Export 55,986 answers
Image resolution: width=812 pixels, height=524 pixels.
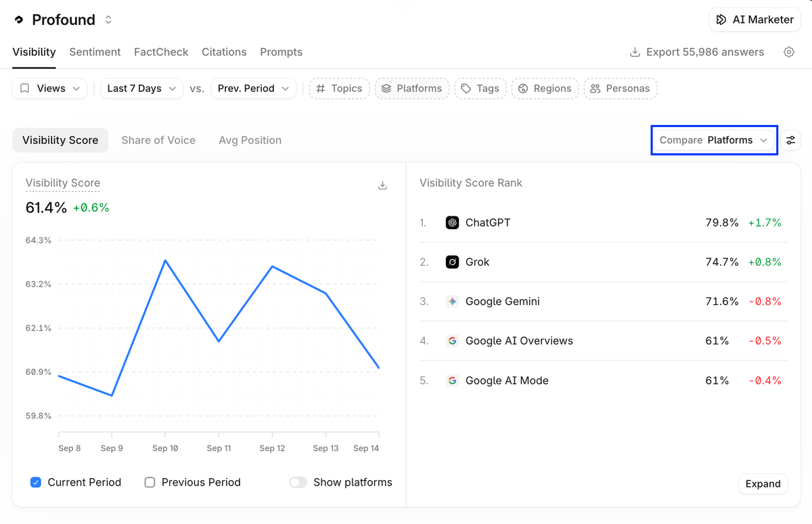coord(696,52)
